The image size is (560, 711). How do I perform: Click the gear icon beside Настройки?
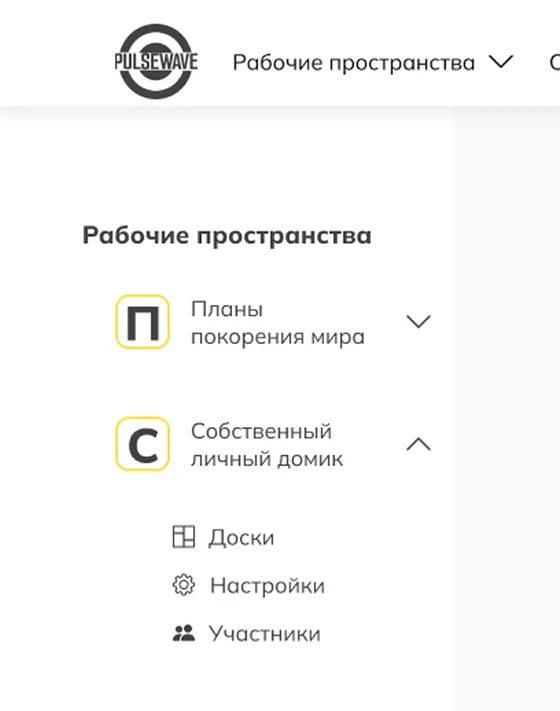pyautogui.click(x=184, y=585)
